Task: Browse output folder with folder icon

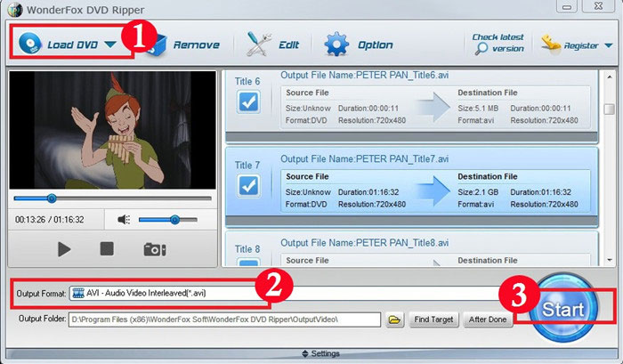Action: click(394, 320)
